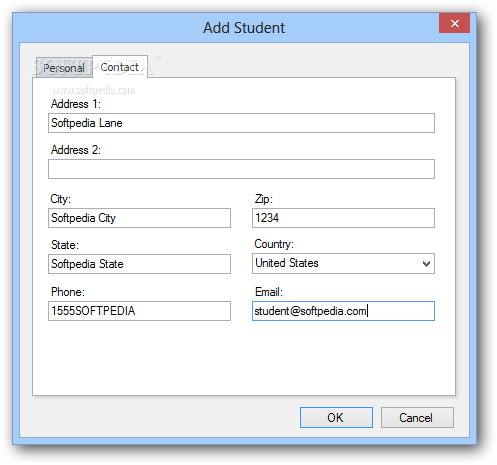This screenshot has width=497, height=465.
Task: Focus the State field with Softpedia State
Action: point(139,264)
